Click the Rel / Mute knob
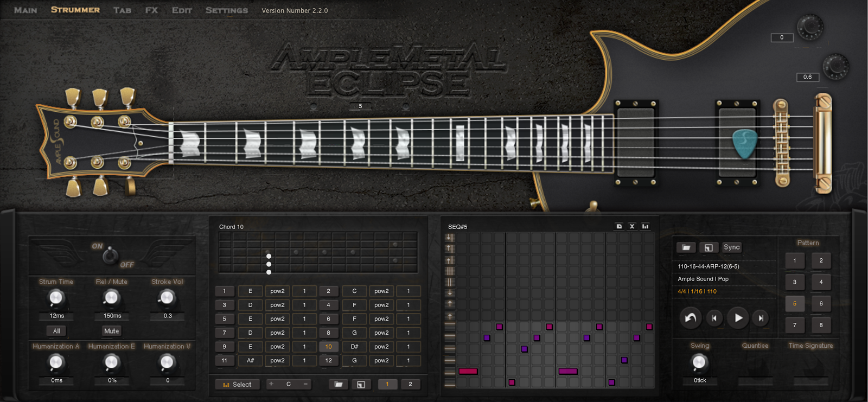 pos(111,297)
